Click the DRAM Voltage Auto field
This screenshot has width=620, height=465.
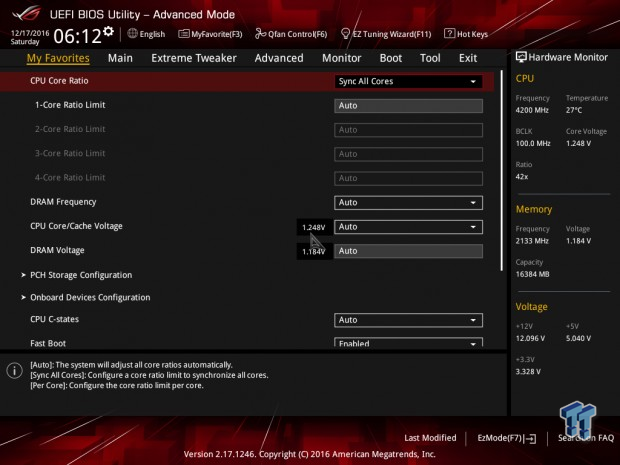[x=408, y=251]
